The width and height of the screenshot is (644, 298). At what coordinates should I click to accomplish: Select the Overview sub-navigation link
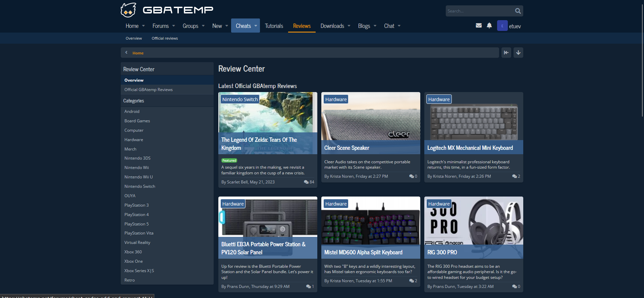[134, 38]
